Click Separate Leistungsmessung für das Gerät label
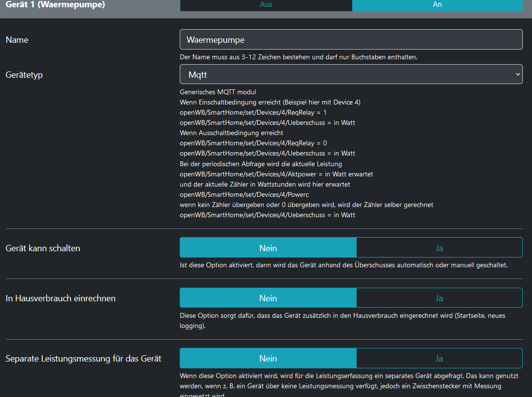The image size is (532, 397). 84,359
